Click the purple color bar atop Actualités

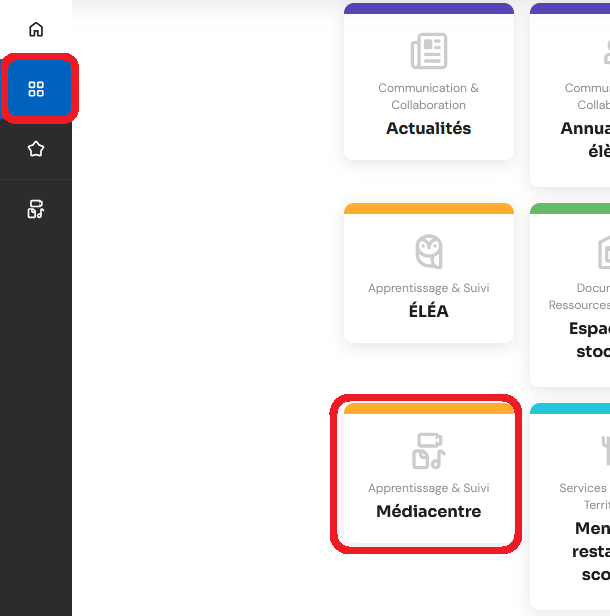coord(428,8)
